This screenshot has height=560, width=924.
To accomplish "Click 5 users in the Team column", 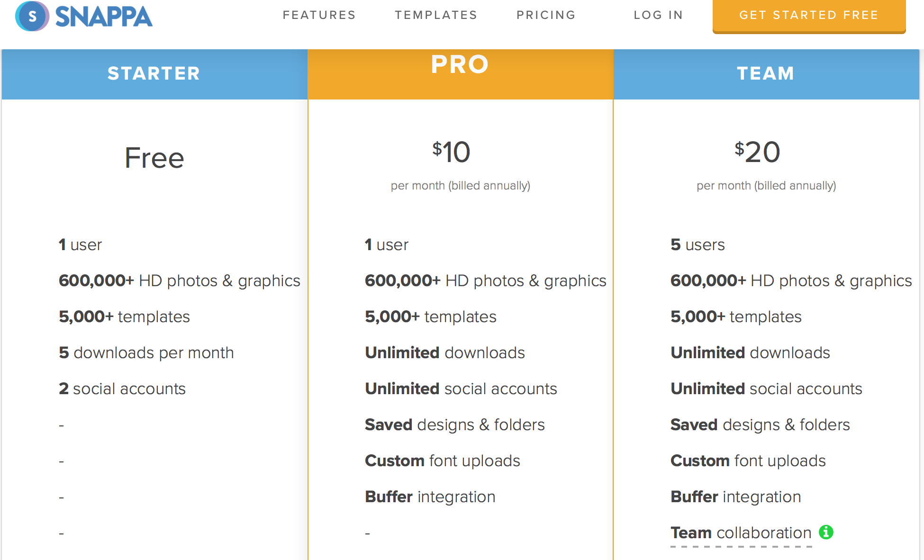I will [x=698, y=244].
